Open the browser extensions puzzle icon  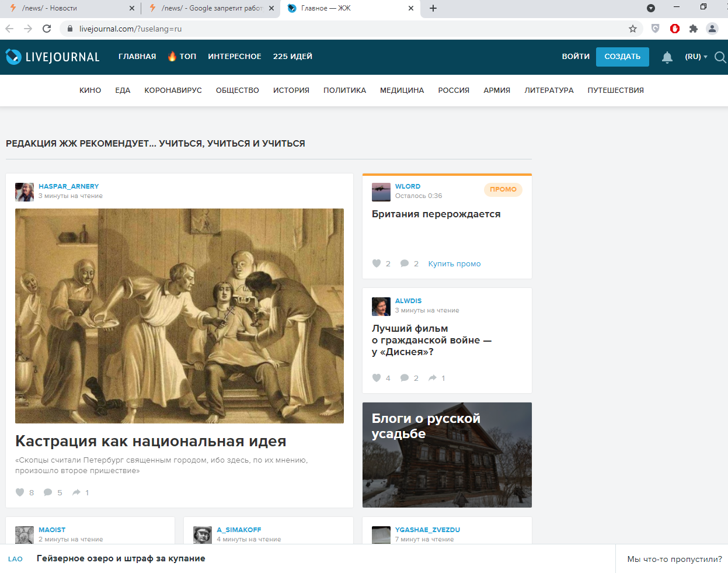pos(694,29)
